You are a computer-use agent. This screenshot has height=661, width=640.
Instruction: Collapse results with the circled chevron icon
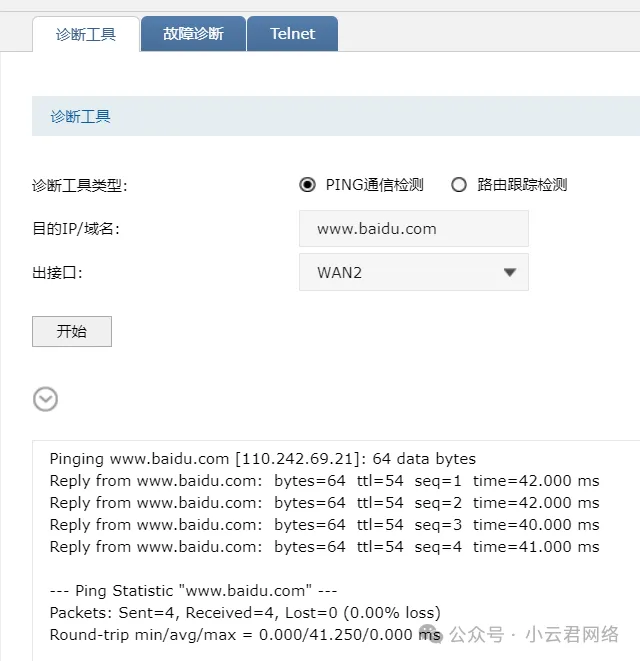(45, 399)
